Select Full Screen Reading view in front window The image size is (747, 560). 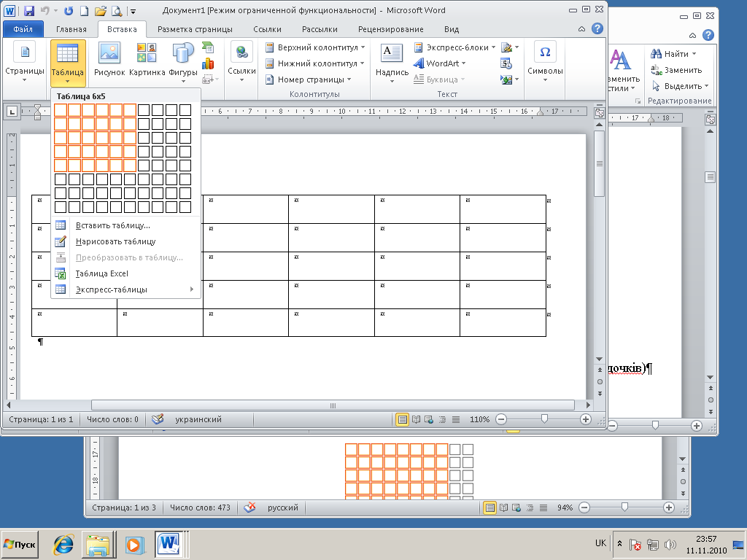[x=416, y=419]
